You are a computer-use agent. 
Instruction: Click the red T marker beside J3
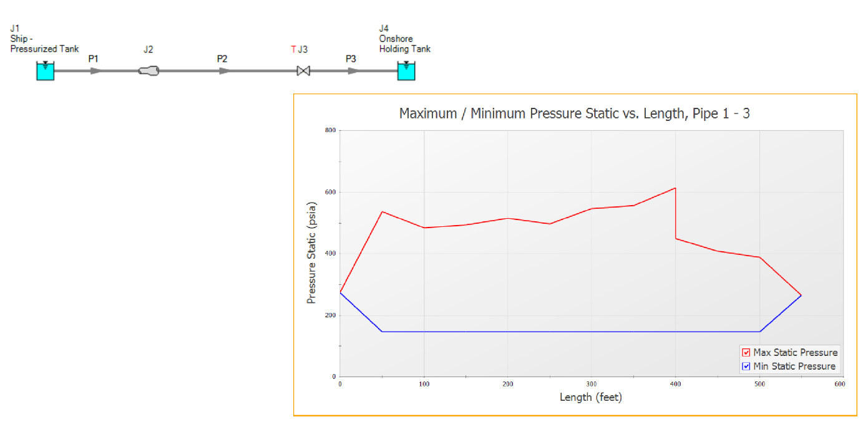(293, 49)
